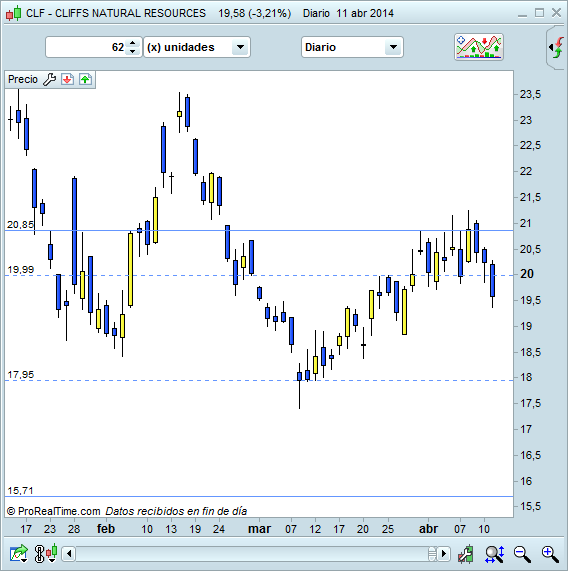Maximize the chart window
Screen dimensions: 568x571
pos(539,13)
